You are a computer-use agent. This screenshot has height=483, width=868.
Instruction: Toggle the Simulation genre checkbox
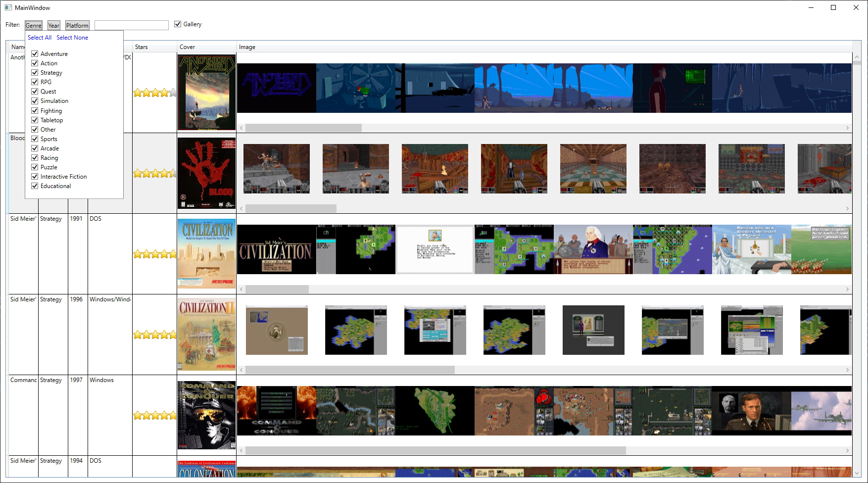35,100
